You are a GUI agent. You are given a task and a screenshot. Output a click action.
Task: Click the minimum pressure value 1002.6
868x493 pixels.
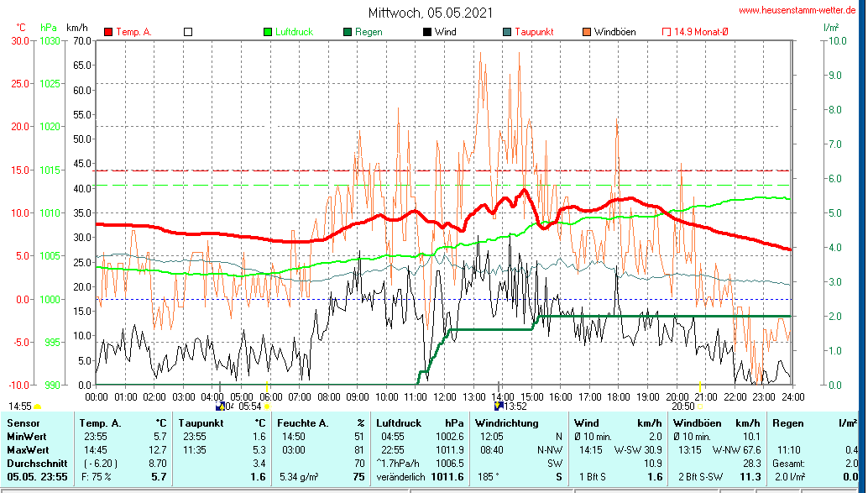[449, 437]
